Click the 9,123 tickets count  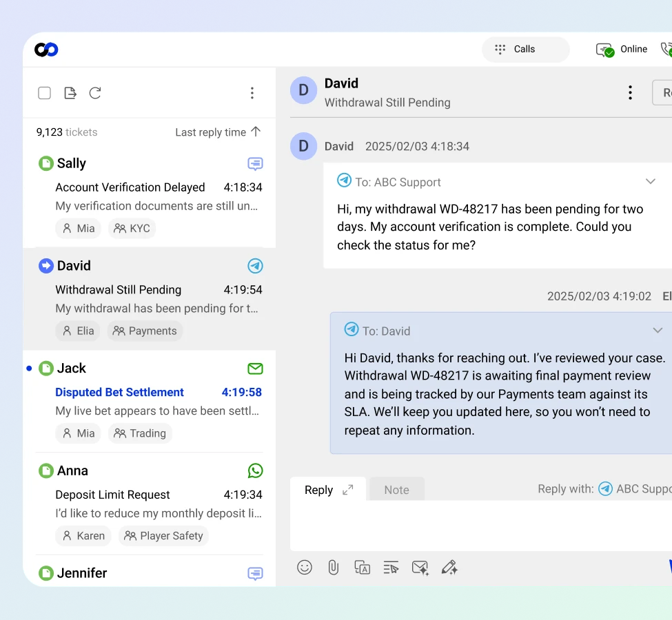tap(67, 132)
